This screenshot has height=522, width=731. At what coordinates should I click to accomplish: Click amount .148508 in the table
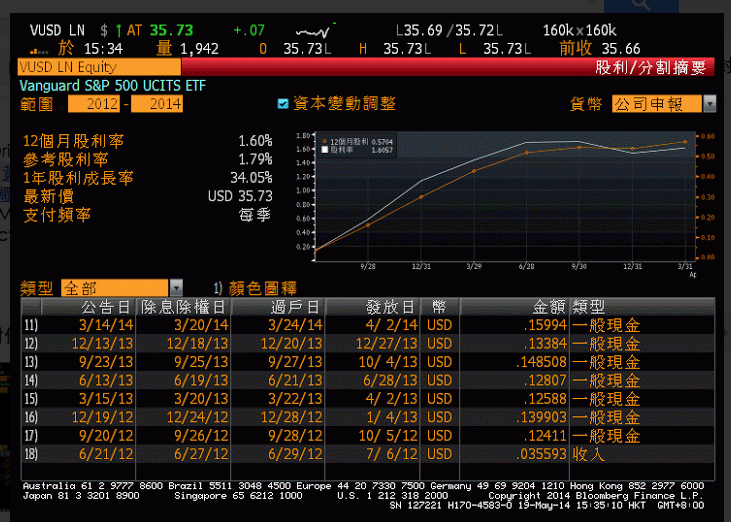pyautogui.click(x=541, y=362)
